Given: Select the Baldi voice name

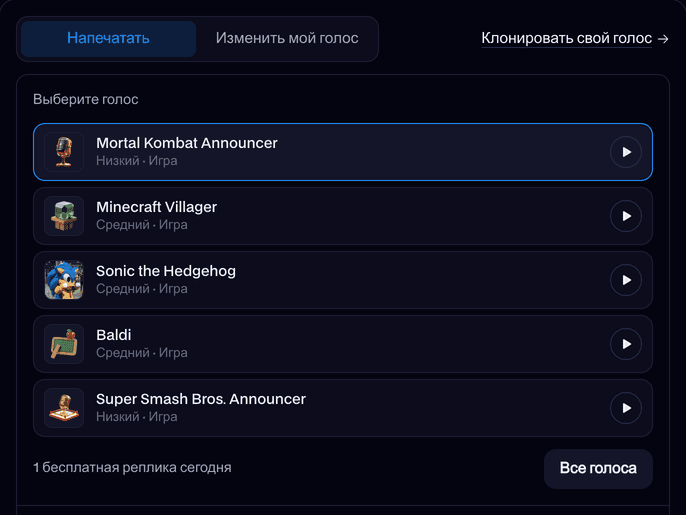Looking at the screenshot, I should point(114,335).
